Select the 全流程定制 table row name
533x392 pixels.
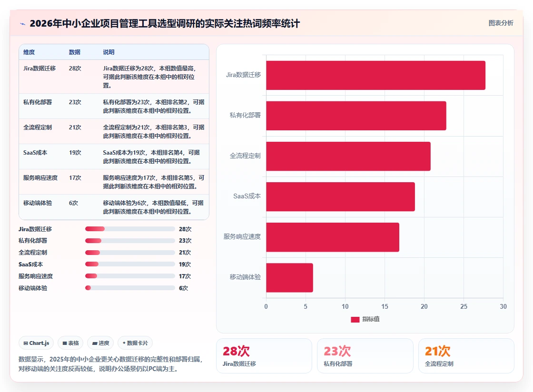tap(38, 127)
